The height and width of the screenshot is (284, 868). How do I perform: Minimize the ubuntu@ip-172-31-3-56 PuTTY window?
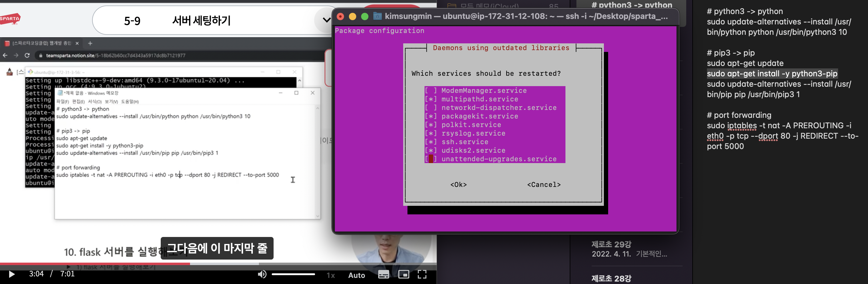click(263, 72)
